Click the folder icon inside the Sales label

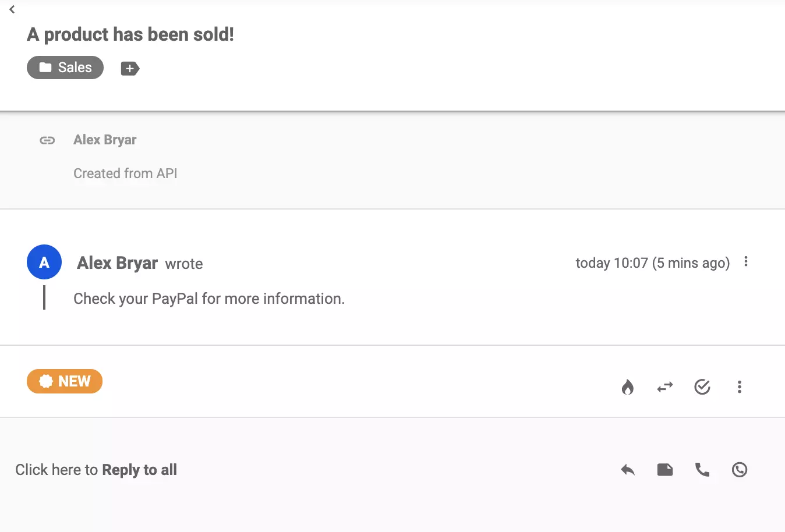(45, 67)
